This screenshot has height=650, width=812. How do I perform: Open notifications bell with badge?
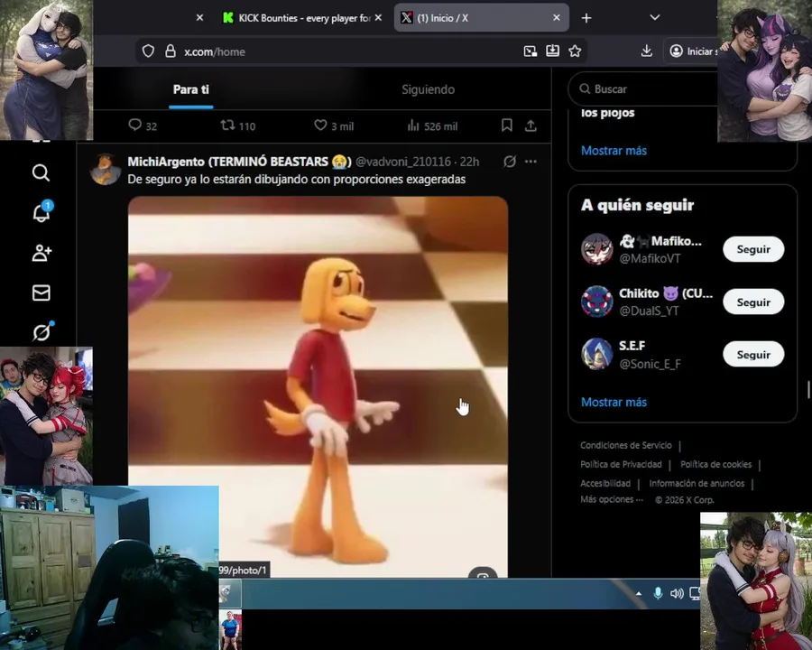pos(42,211)
